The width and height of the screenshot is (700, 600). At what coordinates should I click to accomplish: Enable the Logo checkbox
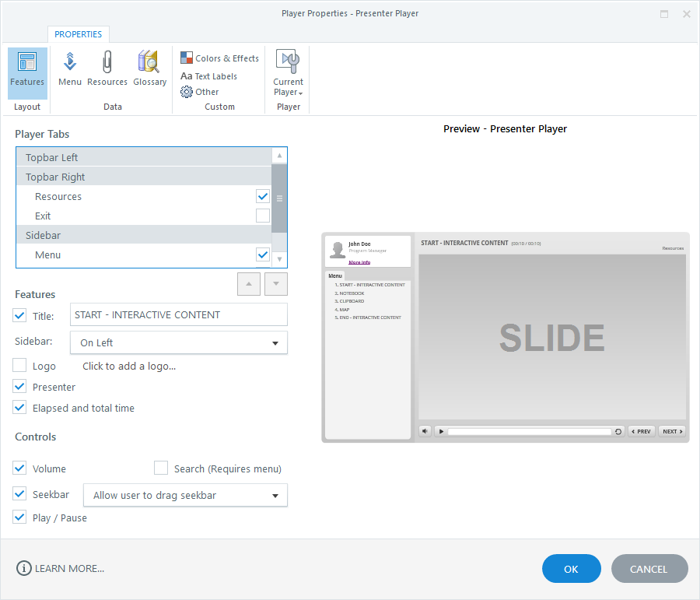[19, 366]
